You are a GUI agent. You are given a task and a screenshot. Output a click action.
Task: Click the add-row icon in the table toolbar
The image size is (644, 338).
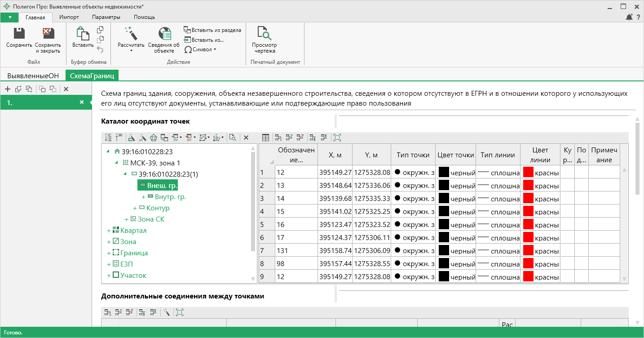tap(278, 138)
